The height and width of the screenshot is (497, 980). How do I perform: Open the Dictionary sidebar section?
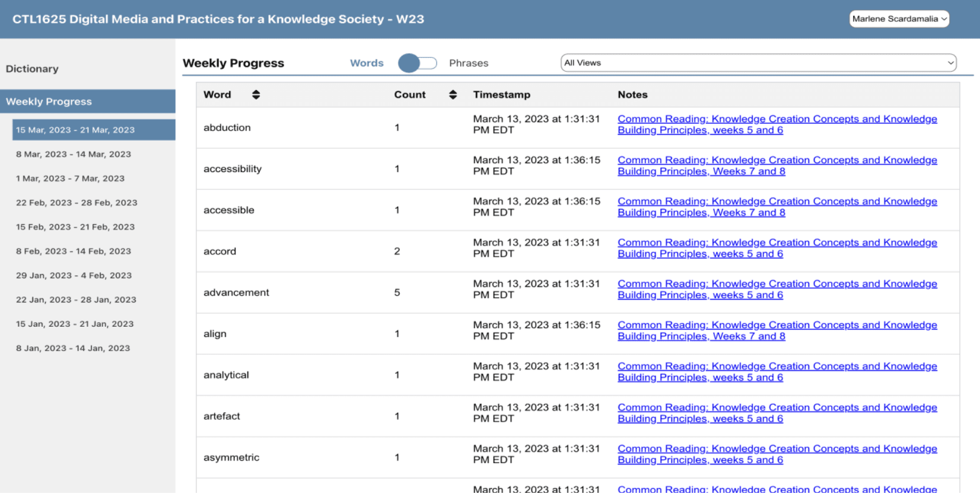(x=32, y=69)
